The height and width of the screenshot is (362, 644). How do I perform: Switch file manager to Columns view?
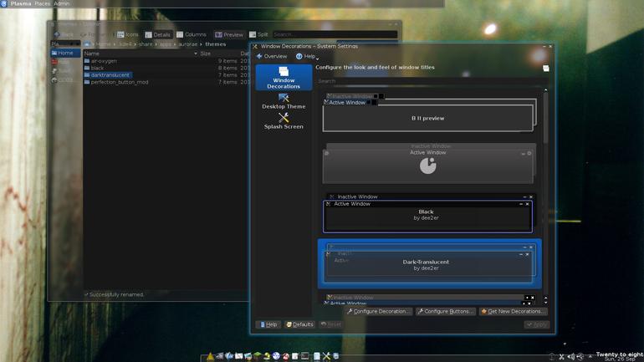192,34
